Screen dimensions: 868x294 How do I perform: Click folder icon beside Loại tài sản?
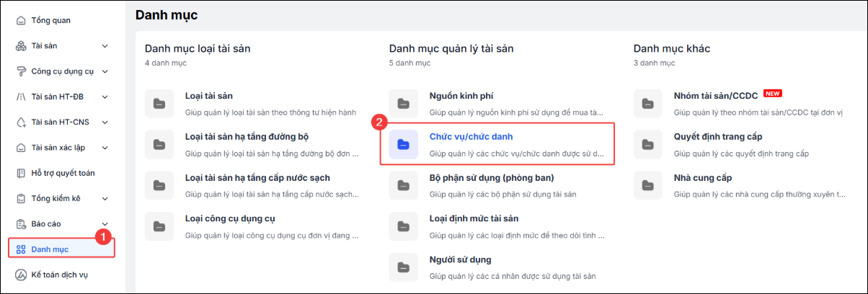159,104
